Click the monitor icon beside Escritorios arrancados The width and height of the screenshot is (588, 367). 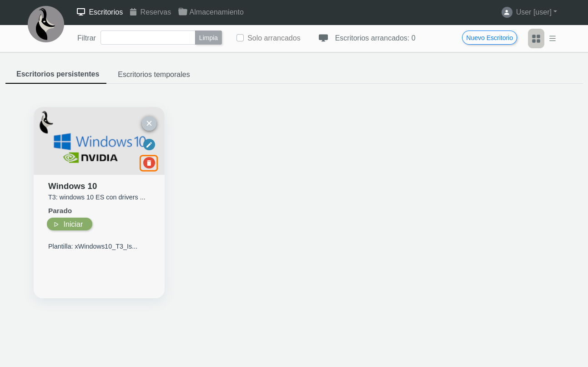point(323,38)
